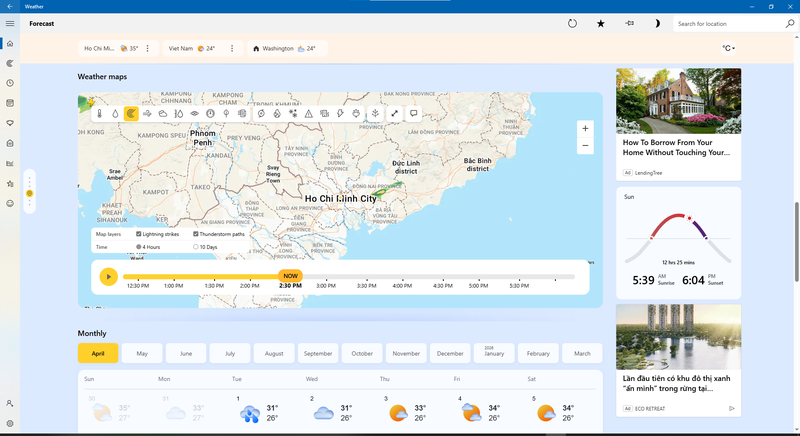The image size is (800, 436).
Task: Select the hurricane tracker map layer
Action: coord(261,114)
